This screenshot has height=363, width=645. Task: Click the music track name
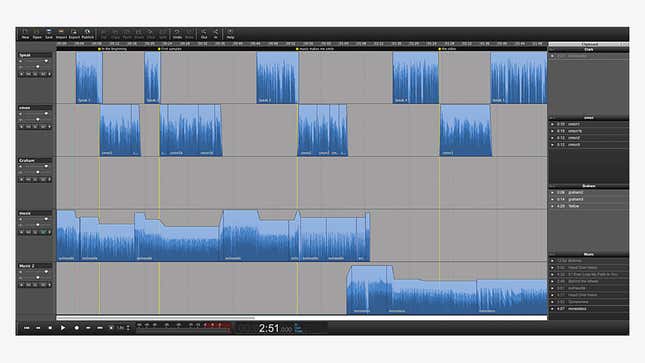pos(25,213)
